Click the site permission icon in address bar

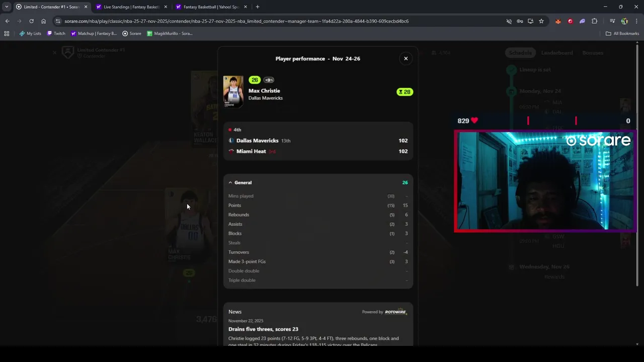click(509, 21)
